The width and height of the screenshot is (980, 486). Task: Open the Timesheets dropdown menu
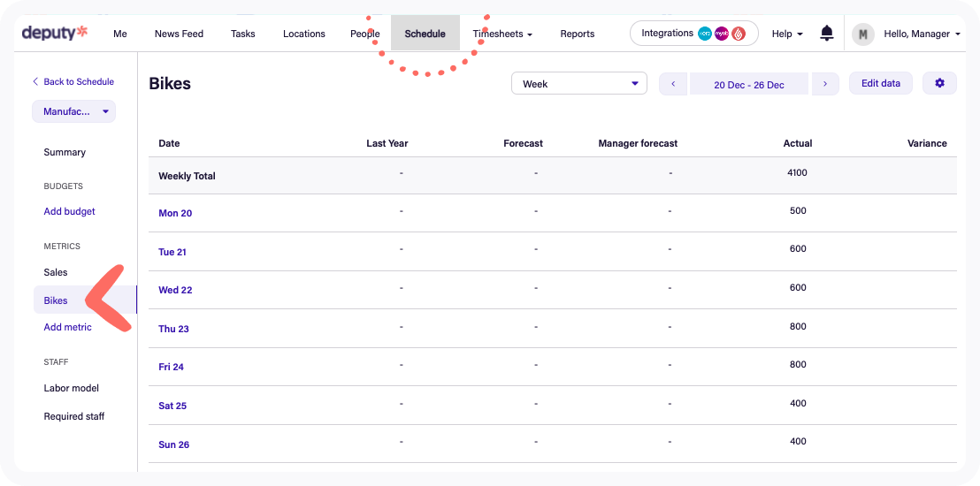(x=502, y=34)
